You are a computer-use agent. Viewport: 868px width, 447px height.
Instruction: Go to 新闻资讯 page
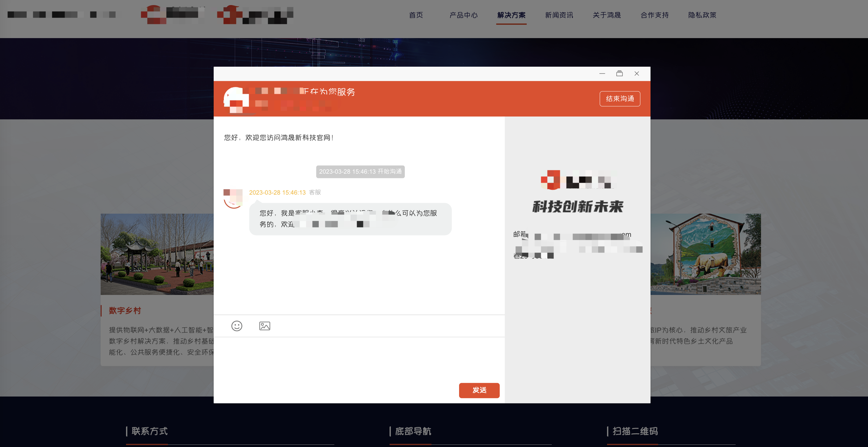(559, 15)
